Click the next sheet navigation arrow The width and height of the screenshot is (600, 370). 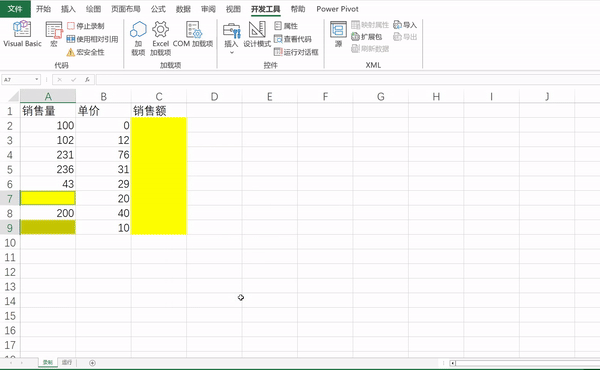click(x=21, y=363)
